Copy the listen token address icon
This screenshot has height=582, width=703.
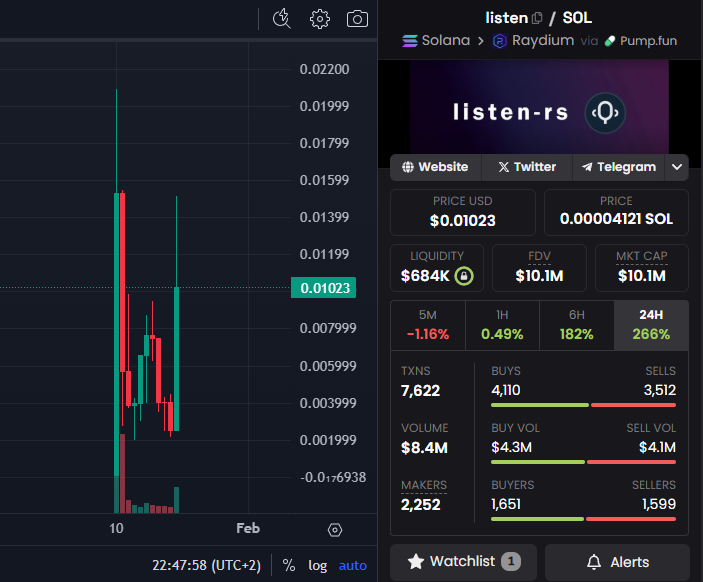click(537, 18)
